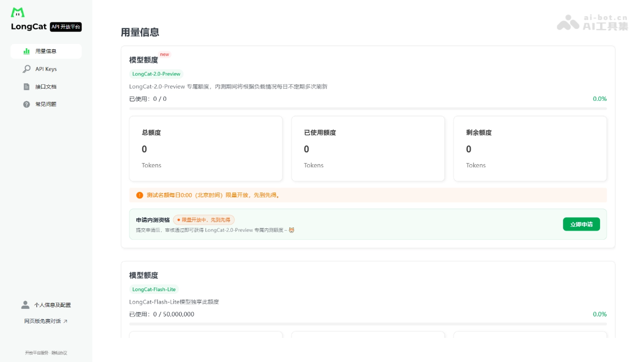The image size is (644, 362).
Task: Click the 限量开放中，先到先得 status badge
Action: [x=204, y=220]
